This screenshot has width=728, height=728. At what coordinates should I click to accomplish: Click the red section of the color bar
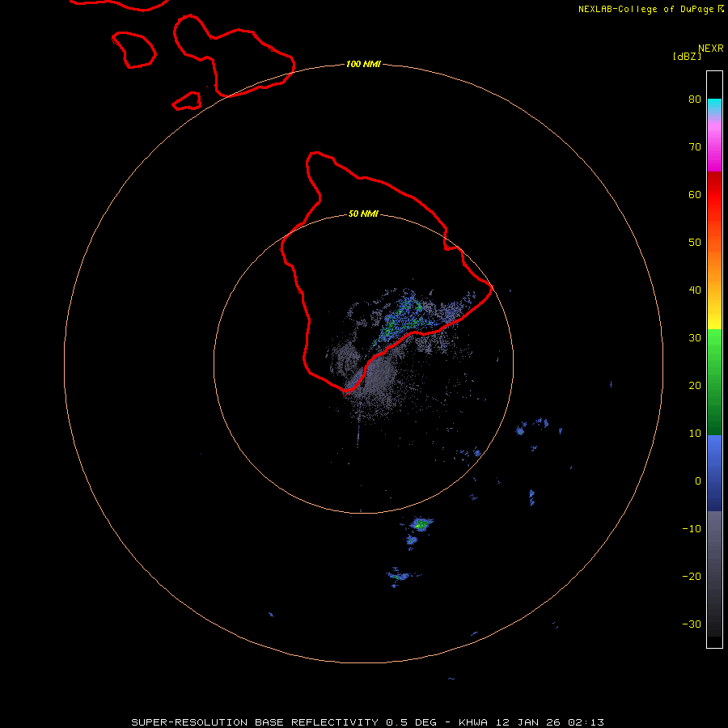[x=714, y=195]
